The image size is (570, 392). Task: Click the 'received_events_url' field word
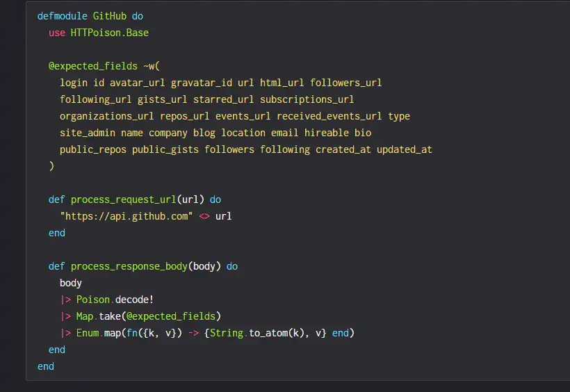[329, 116]
